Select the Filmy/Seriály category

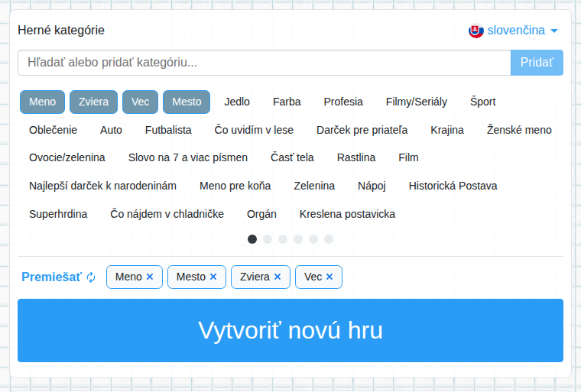(417, 102)
